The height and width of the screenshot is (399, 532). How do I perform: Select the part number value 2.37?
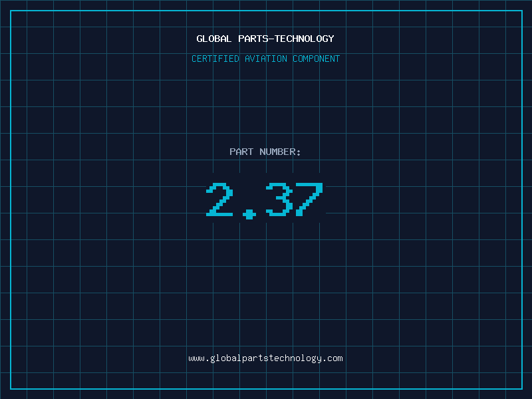tap(265, 201)
